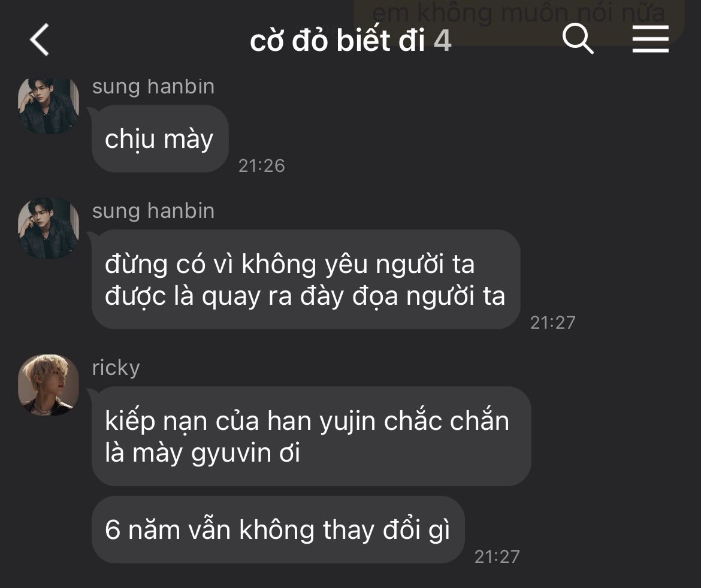Open sung hanbin's avatar beside 'đừng có vì' message
The image size is (701, 588).
tap(49, 228)
